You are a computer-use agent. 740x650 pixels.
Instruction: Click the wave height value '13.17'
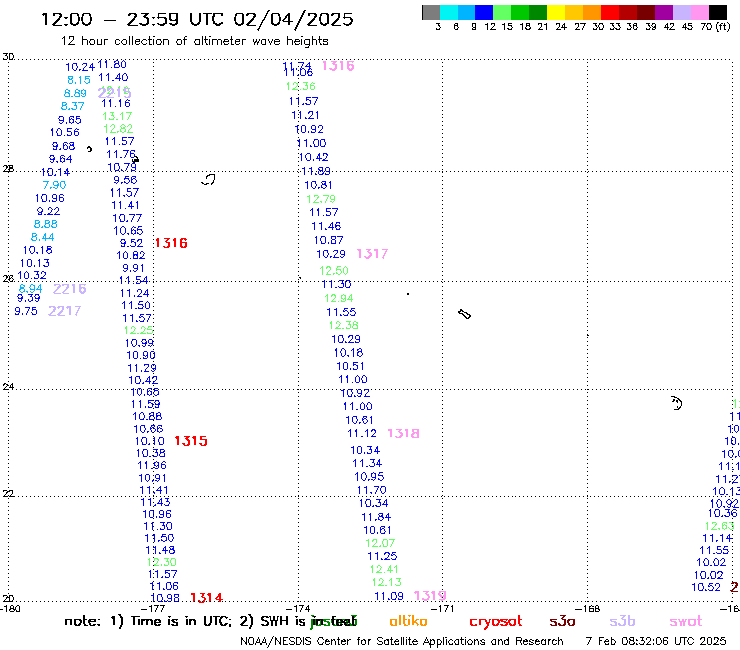click(117, 116)
